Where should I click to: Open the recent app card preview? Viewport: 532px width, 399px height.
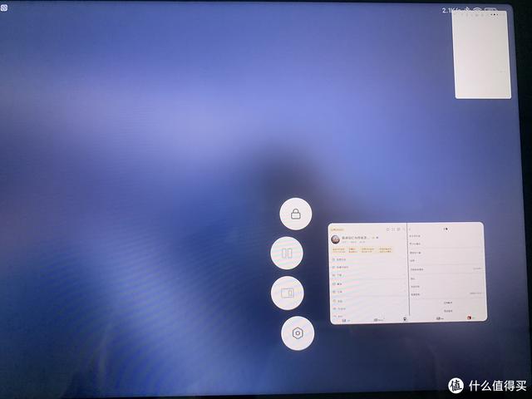[406, 273]
